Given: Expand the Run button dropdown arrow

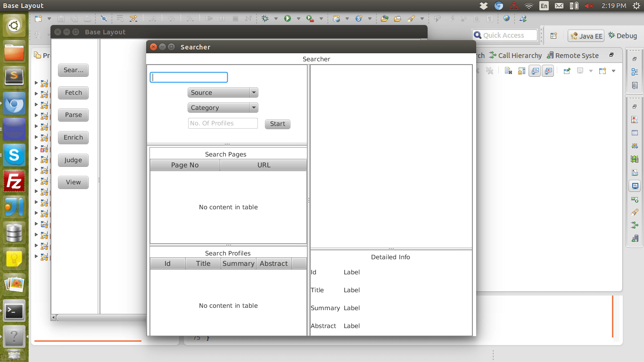Looking at the screenshot, I should [298, 18].
